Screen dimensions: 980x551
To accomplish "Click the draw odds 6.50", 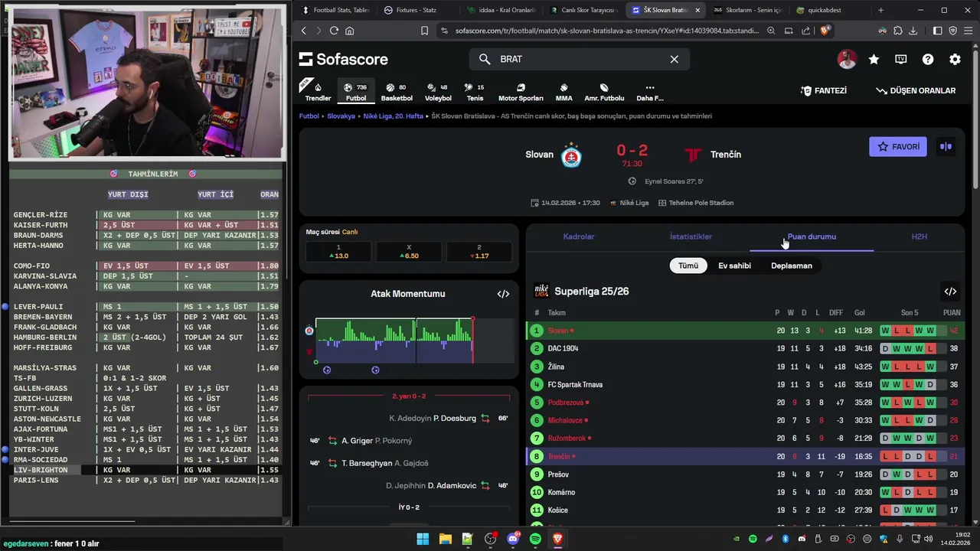I will tap(409, 252).
